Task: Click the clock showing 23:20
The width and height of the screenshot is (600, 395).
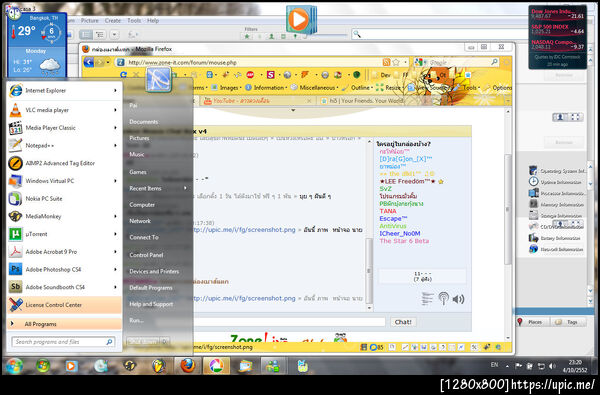Action: [575, 362]
